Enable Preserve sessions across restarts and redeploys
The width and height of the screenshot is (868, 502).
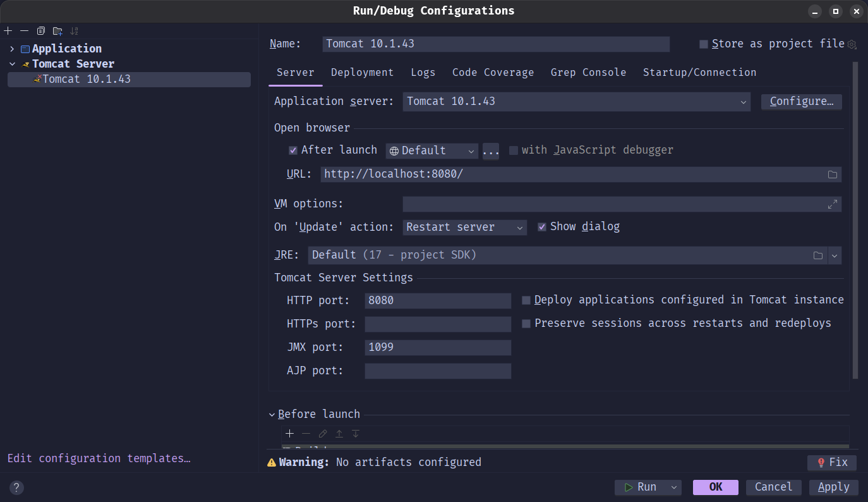[526, 324]
